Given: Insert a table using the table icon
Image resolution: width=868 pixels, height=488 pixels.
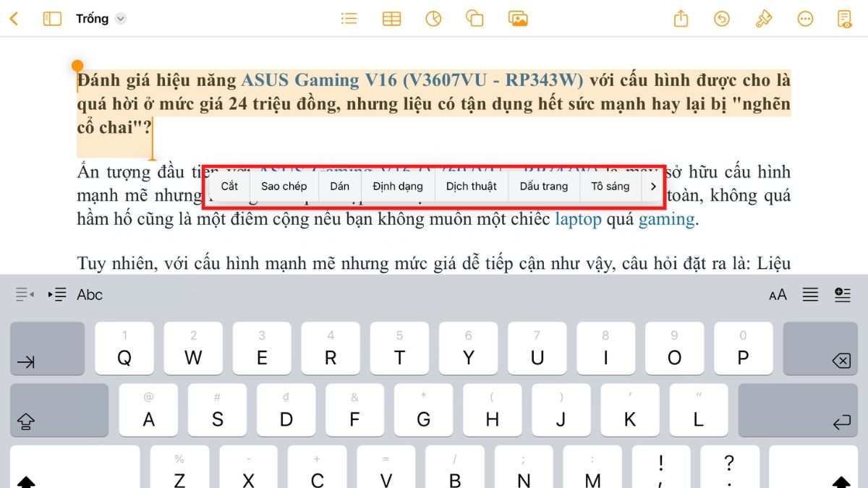Looking at the screenshot, I should pos(391,19).
